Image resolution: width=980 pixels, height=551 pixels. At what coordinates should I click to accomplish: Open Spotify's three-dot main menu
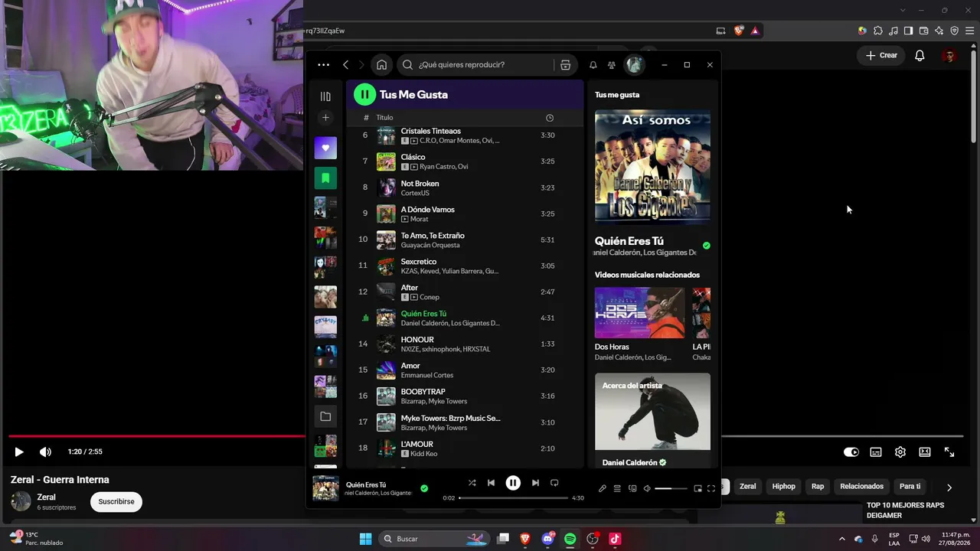(x=324, y=65)
